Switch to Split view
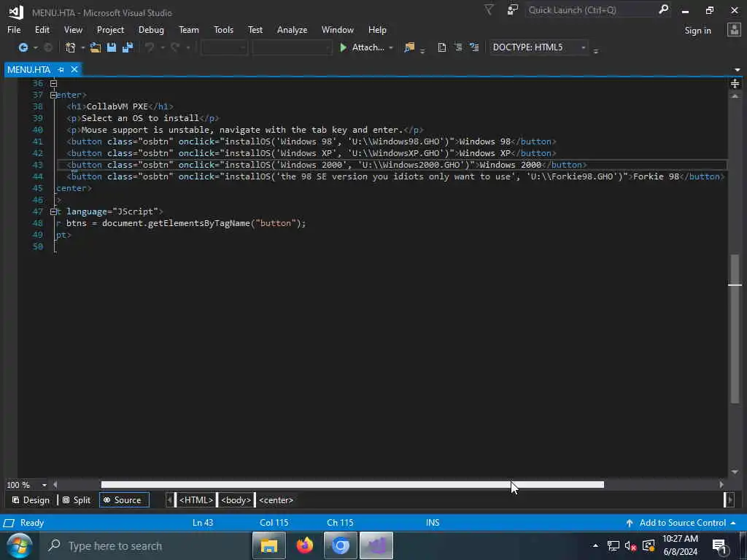This screenshot has width=747, height=560. pos(76,500)
